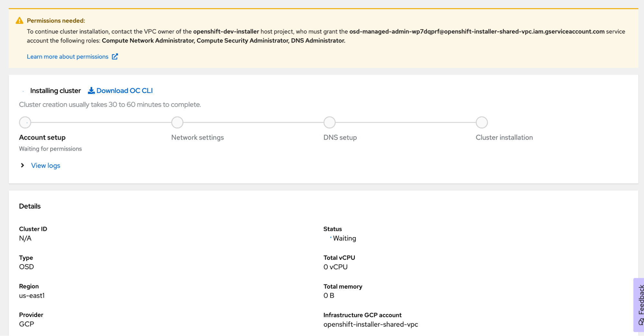Click the Cluster installation progress circle
This screenshot has height=336, width=644.
click(x=481, y=122)
